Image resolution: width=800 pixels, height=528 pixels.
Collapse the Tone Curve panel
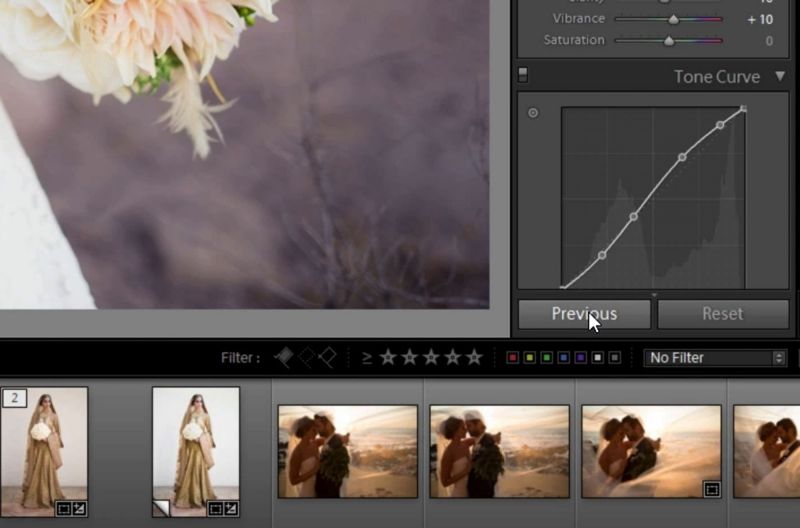(x=780, y=76)
